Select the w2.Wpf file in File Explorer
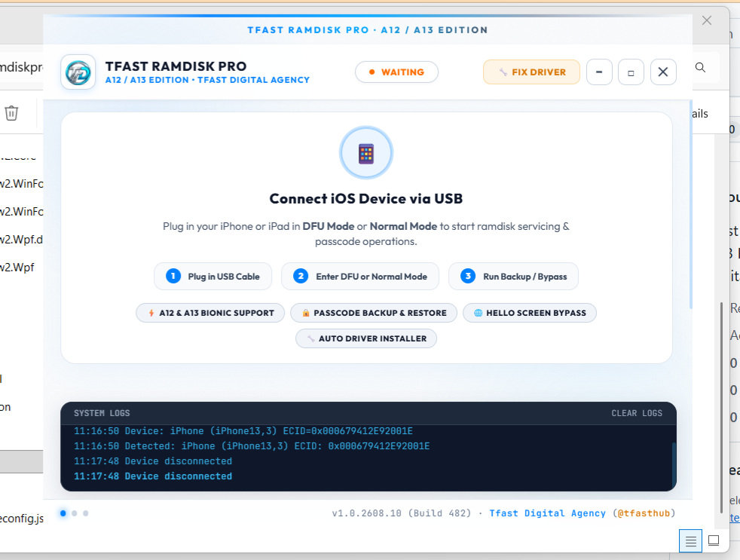 tap(17, 268)
